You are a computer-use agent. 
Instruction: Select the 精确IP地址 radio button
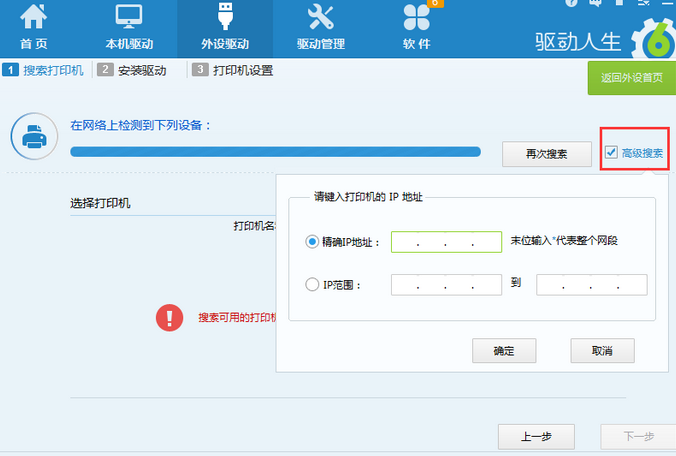click(x=312, y=242)
